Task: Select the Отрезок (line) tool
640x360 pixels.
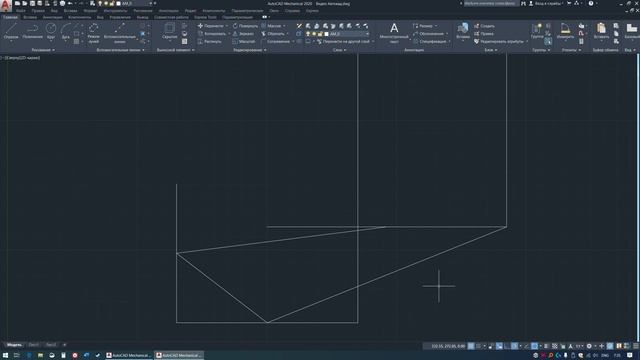Action: [x=11, y=31]
